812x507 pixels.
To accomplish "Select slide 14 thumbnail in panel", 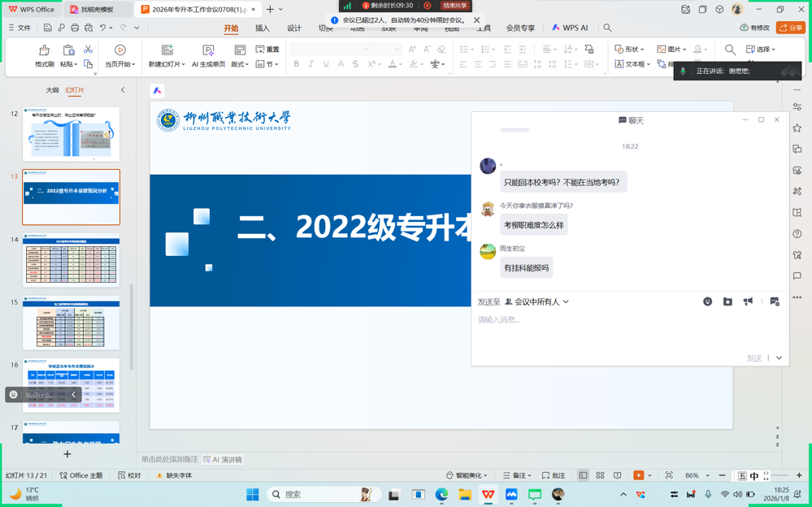I will coord(71,260).
